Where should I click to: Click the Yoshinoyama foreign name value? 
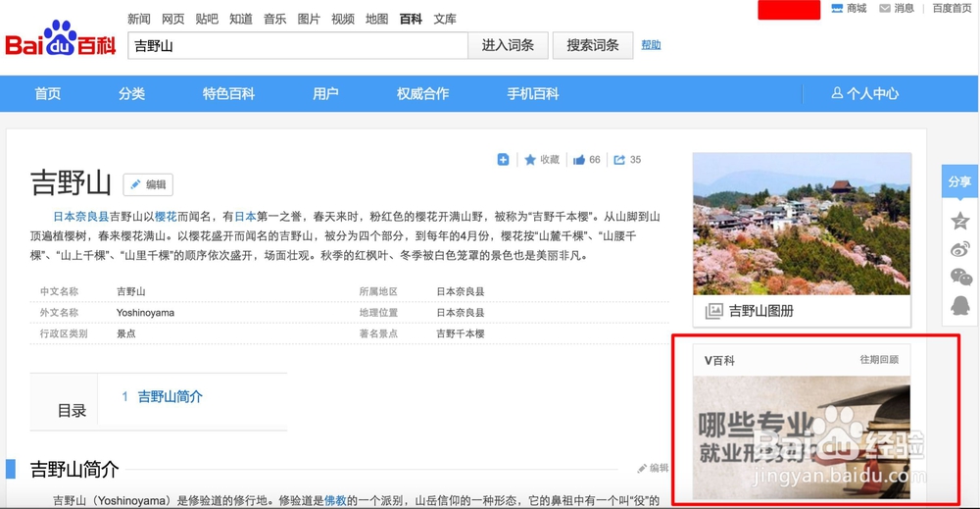coord(145,313)
